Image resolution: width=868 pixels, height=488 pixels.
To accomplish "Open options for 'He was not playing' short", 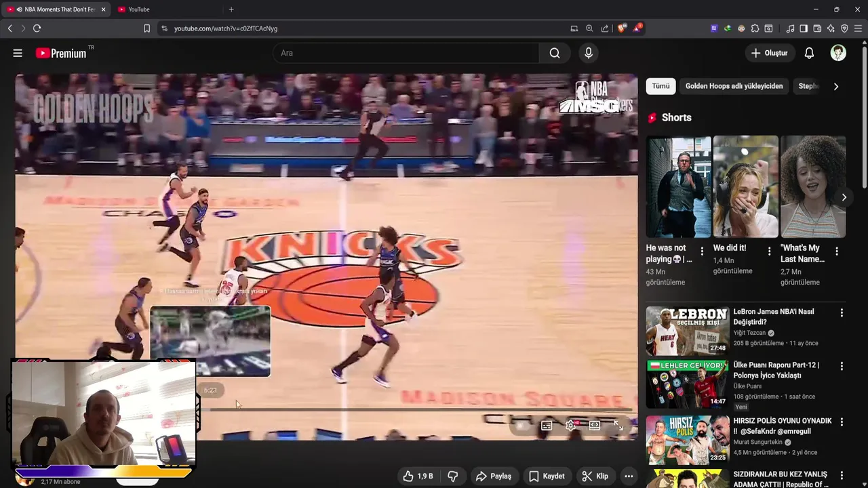I will tap(702, 251).
